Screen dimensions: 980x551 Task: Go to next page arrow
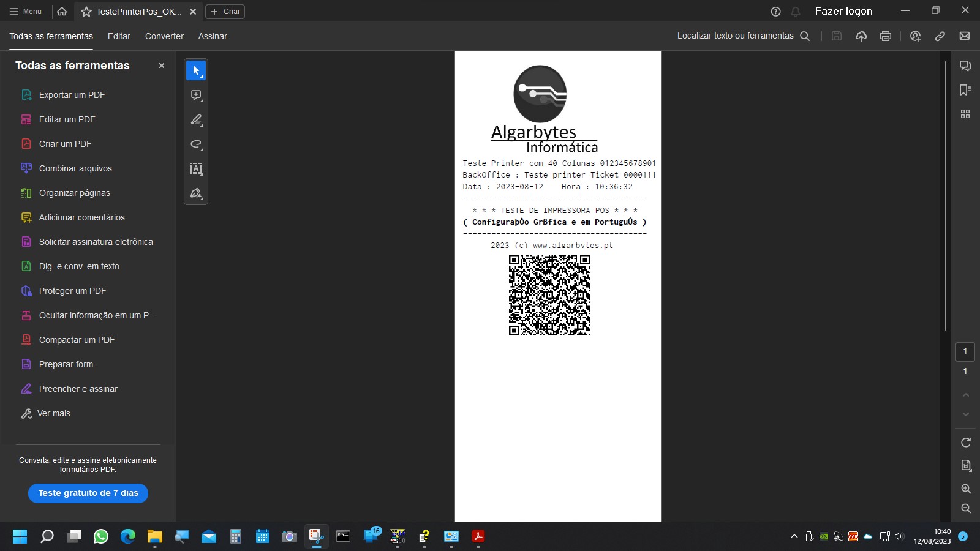(966, 414)
